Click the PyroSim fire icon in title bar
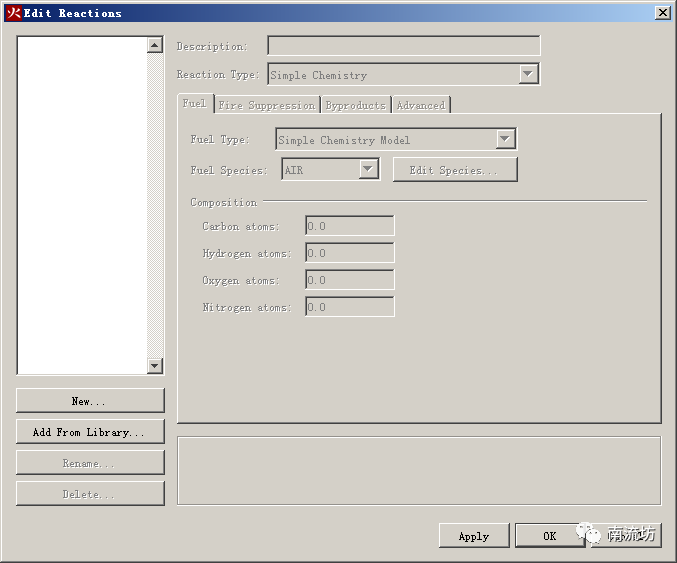 13,13
